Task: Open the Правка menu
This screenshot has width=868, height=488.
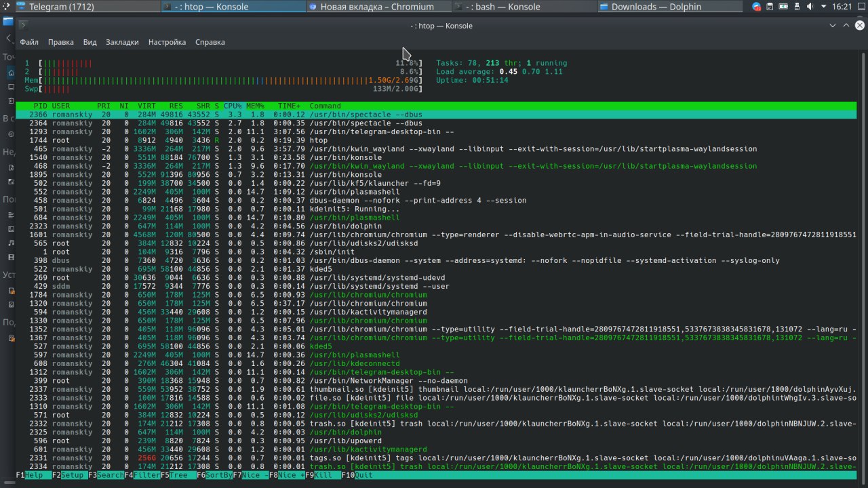Action: coord(61,42)
